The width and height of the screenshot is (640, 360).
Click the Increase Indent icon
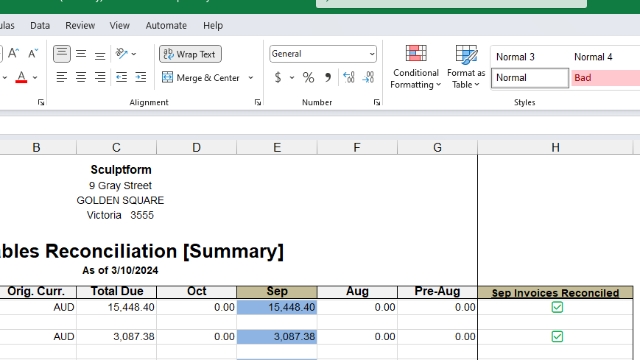tap(141, 77)
